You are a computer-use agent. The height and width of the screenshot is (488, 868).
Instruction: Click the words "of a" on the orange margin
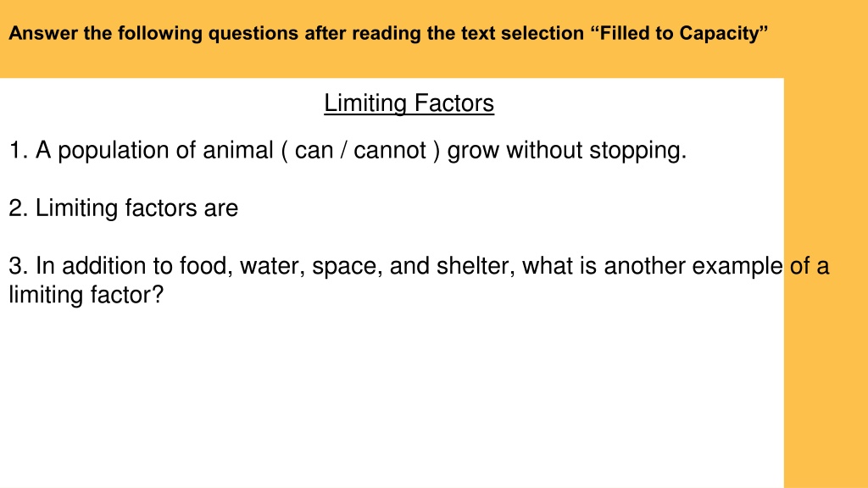pos(810,266)
